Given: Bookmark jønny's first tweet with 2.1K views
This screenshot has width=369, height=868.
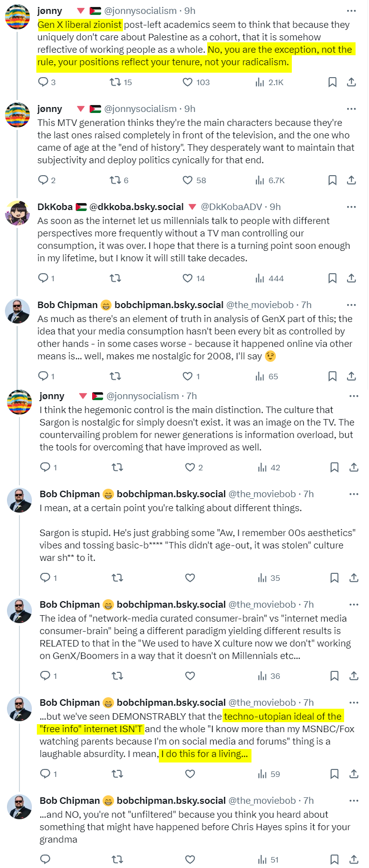Looking at the screenshot, I should pos(332,82).
